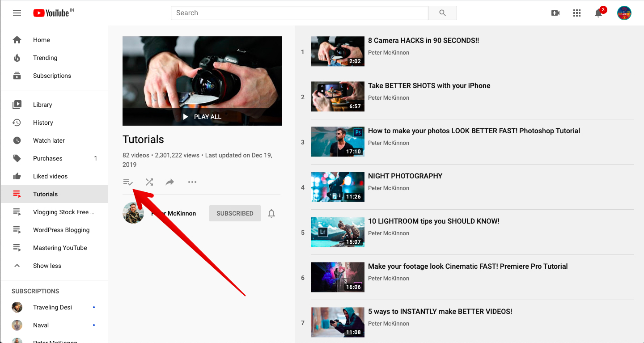Image resolution: width=644 pixels, height=343 pixels.
Task: Open Photoshop Tutorial video title
Action: [474, 131]
